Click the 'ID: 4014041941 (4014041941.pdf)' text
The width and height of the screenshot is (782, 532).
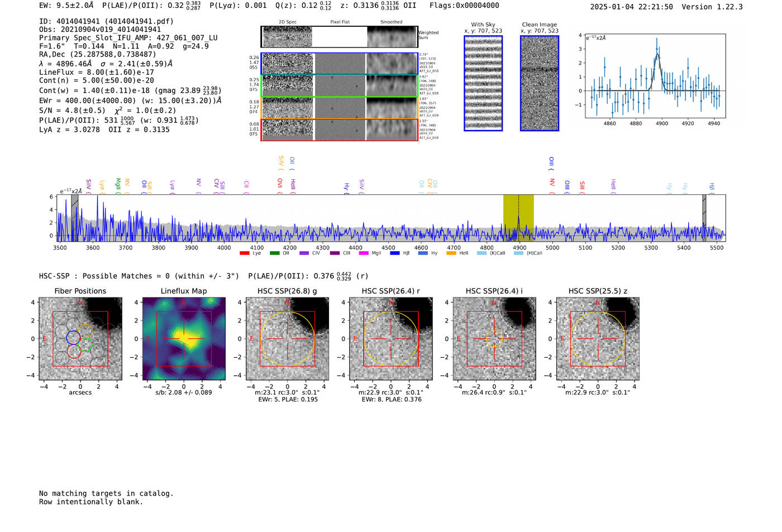tap(106, 21)
